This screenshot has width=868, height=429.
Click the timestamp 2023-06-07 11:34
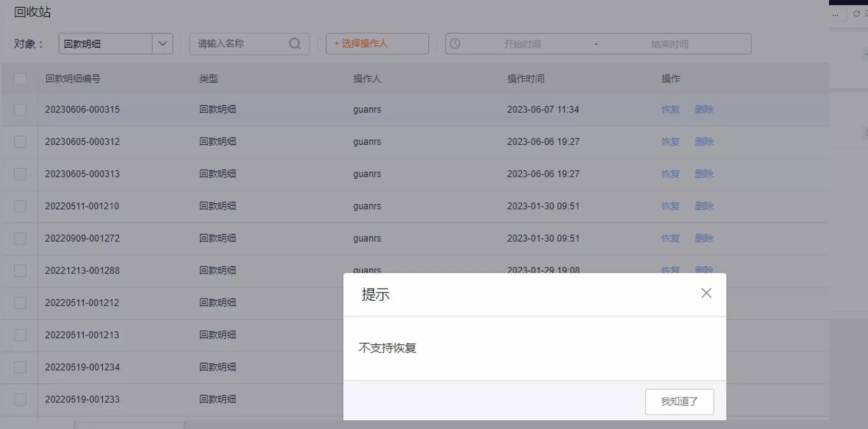click(x=543, y=109)
